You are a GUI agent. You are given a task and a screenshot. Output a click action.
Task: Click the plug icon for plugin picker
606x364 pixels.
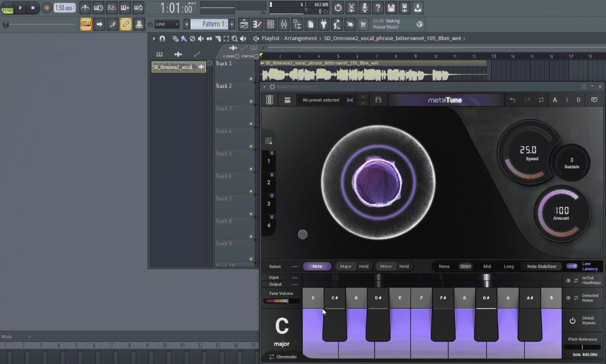(324, 24)
